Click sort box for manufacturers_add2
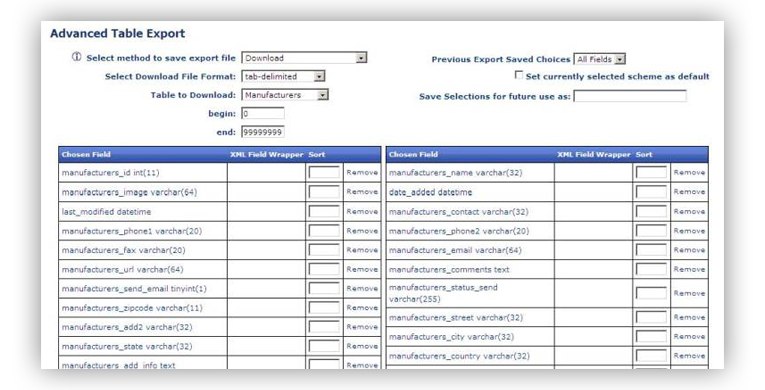This screenshot has height=390, width=765. [x=324, y=327]
